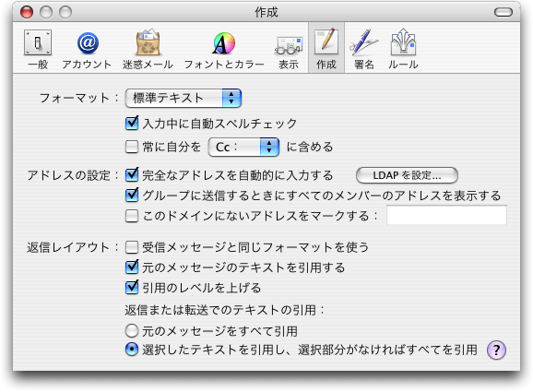This screenshot has width=533, height=392.
Task: Toggle 入力中に自動スペルチェック checkbox
Action: point(132,123)
